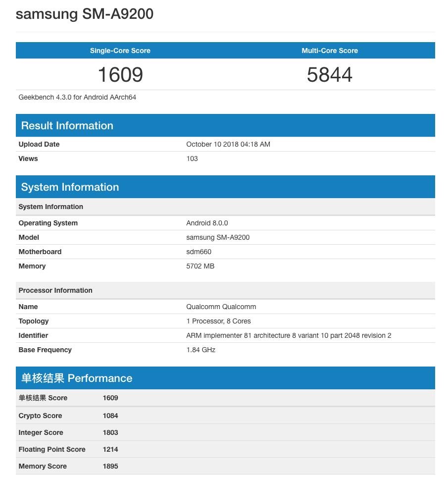This screenshot has width=448, height=477.
Task: Click the Qualcomm Qualcomm processor name
Action: [221, 307]
